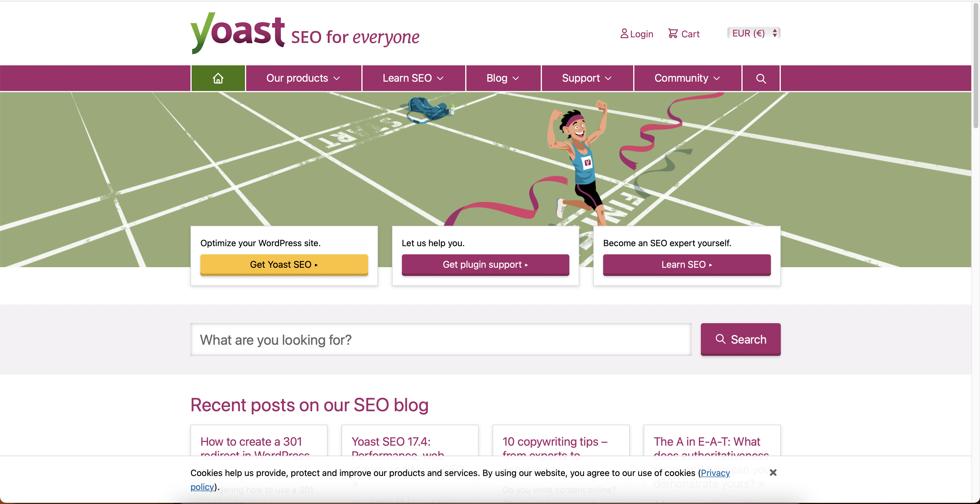Go to the green home icon
The image size is (980, 504).
pyautogui.click(x=218, y=78)
